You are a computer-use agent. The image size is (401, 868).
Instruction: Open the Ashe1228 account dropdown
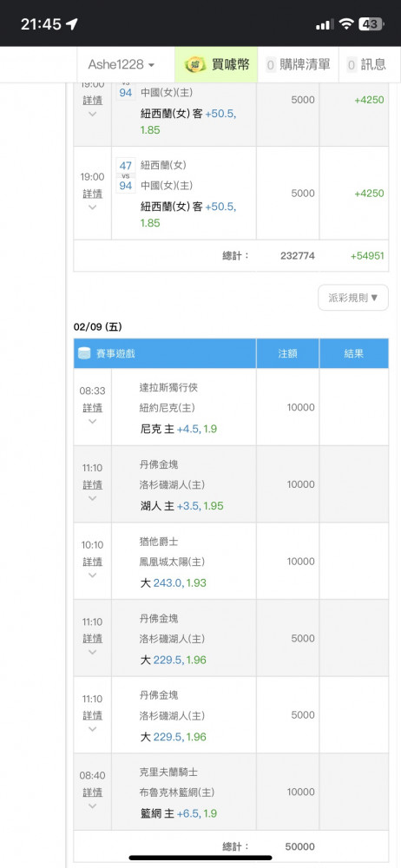click(122, 65)
